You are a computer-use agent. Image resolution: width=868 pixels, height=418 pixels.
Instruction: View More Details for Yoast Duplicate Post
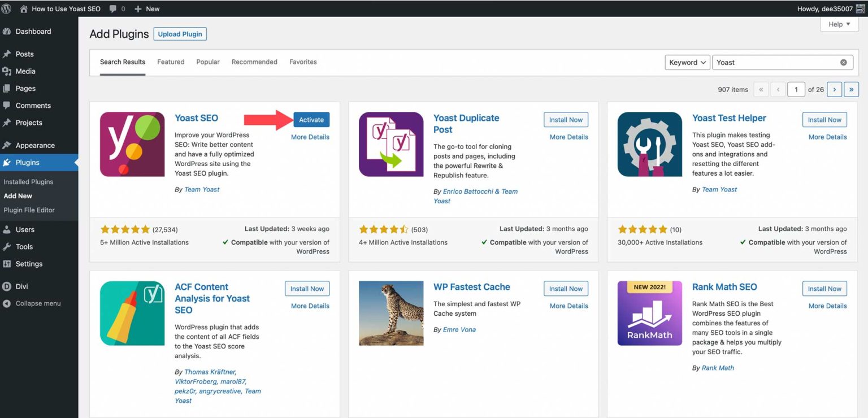pos(568,137)
